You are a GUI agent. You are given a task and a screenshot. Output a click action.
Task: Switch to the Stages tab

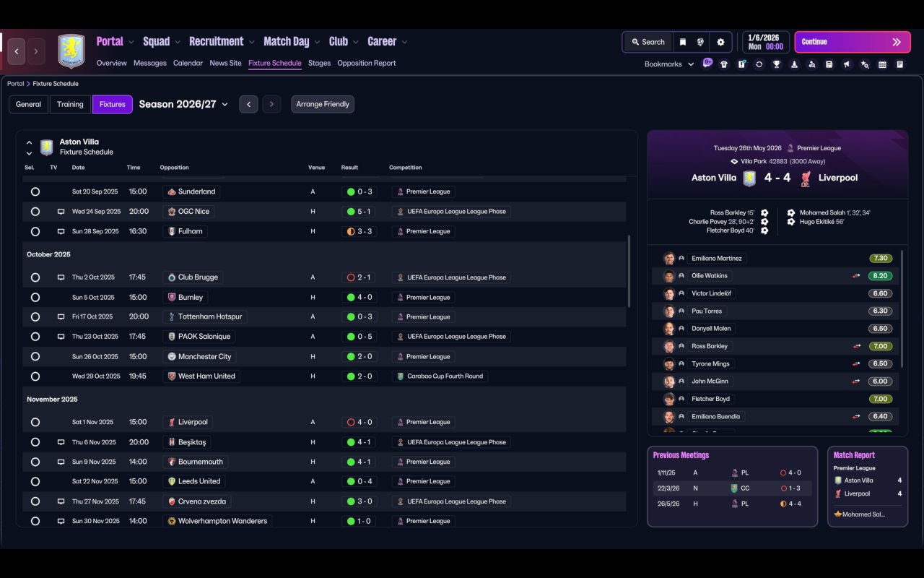pyautogui.click(x=319, y=63)
